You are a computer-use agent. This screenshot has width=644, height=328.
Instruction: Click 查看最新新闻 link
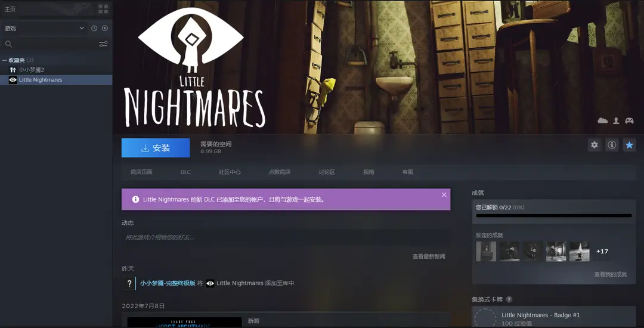(429, 256)
